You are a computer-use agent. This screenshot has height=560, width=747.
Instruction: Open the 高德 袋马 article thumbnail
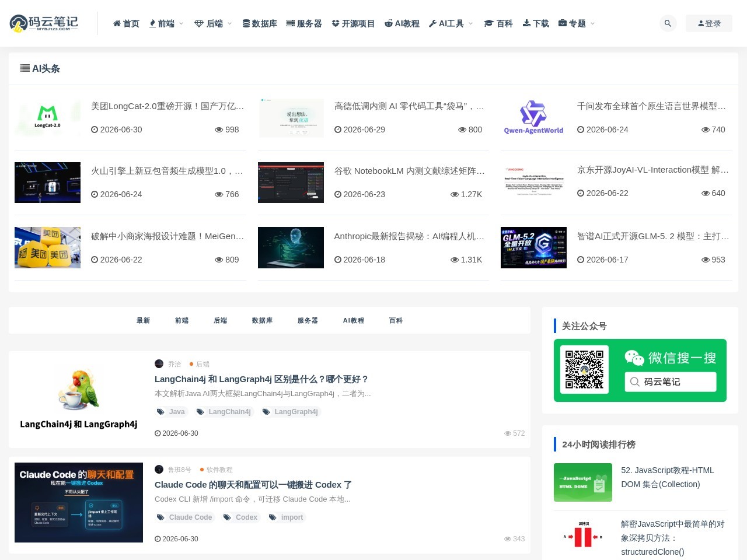click(291, 118)
